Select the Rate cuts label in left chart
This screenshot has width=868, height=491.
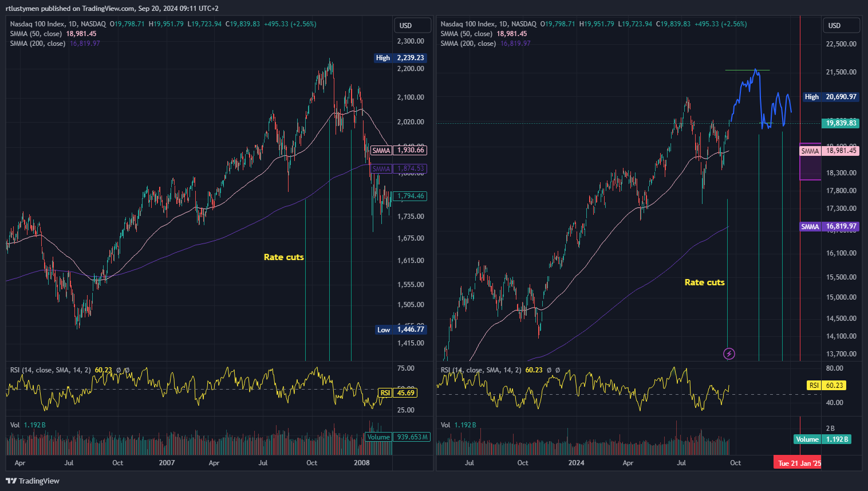tap(283, 257)
